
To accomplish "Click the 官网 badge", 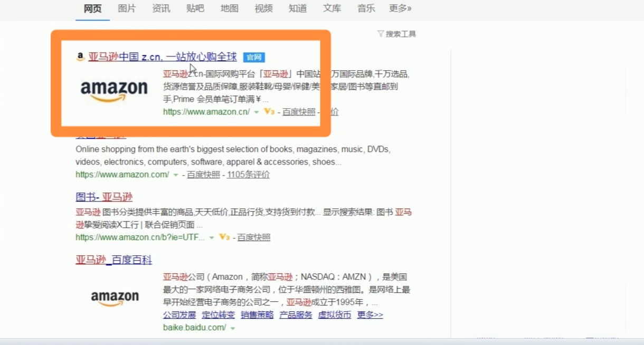I will (x=254, y=57).
